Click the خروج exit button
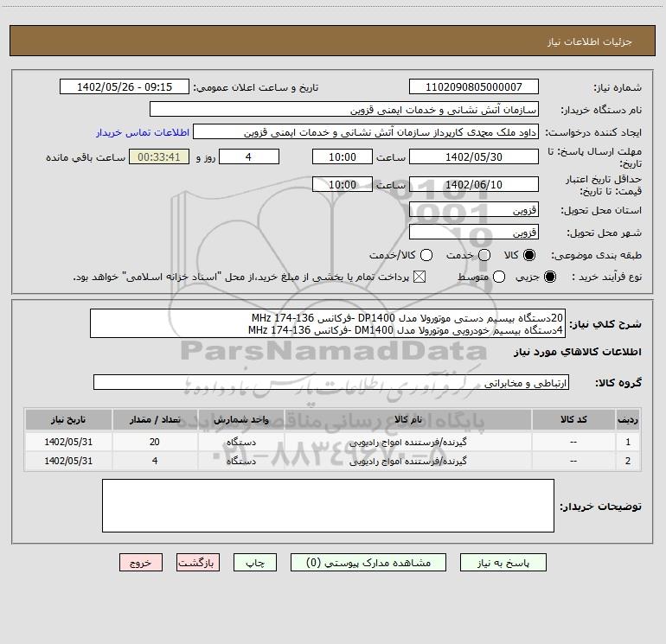 141,563
